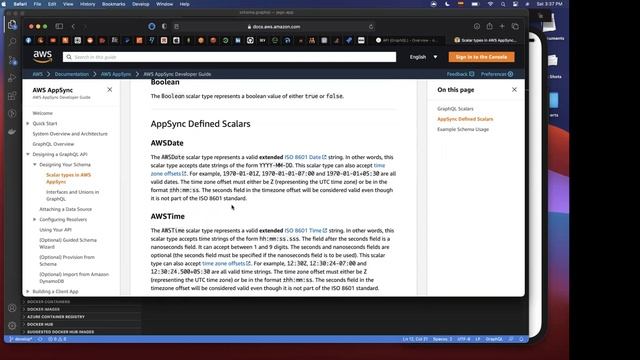Click the Feedback link

[460, 74]
